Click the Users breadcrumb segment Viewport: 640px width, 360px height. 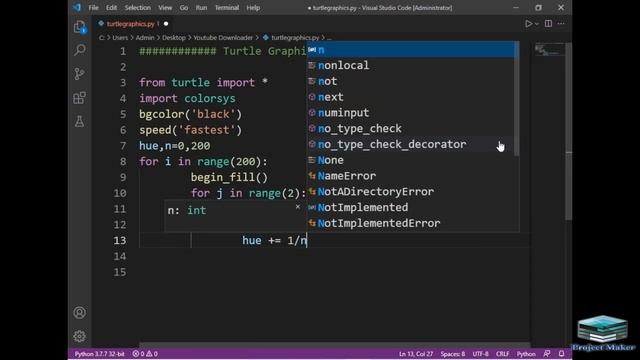point(120,38)
